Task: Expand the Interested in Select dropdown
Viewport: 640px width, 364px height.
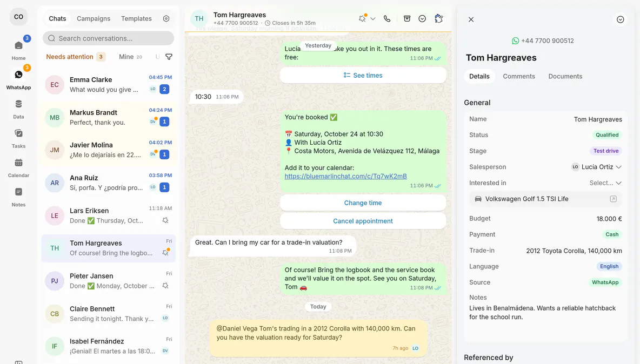Action: click(605, 183)
